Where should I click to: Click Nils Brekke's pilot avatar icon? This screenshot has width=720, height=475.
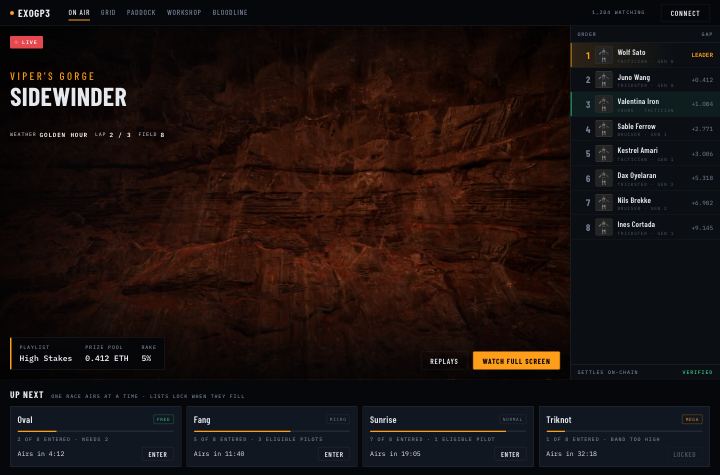(x=604, y=203)
